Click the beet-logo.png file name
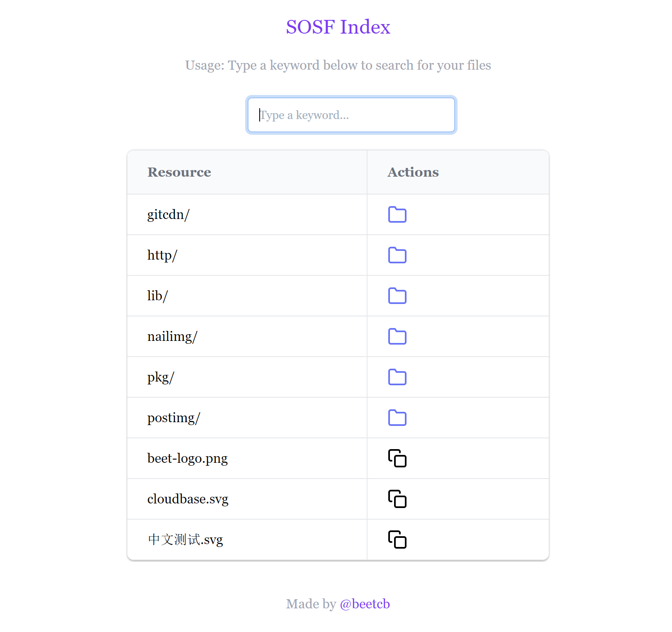 pyautogui.click(x=187, y=458)
